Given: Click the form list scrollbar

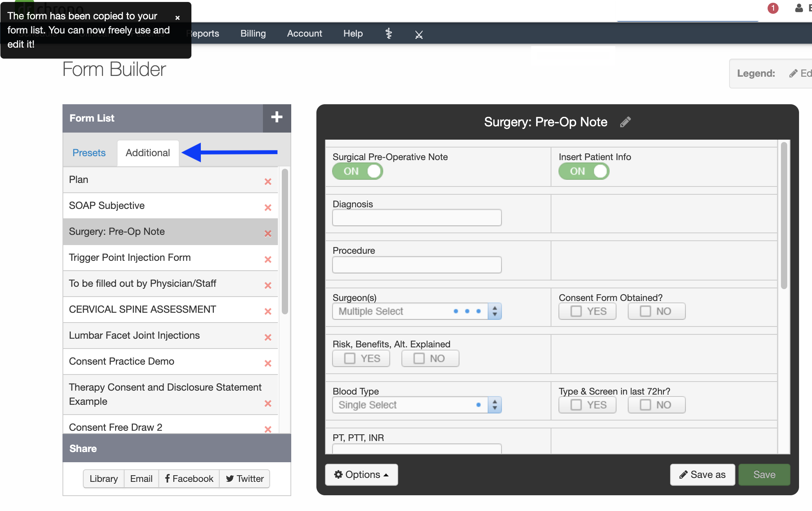Looking at the screenshot, I should (x=285, y=242).
